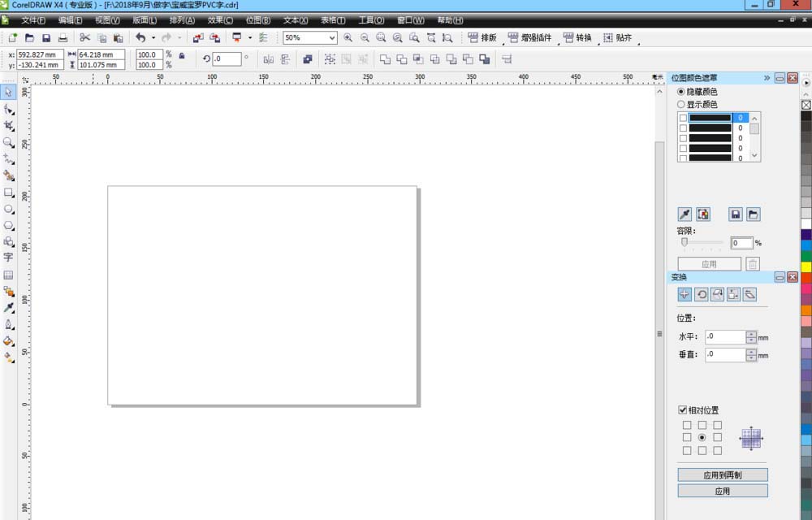
Task: Click the Export icon in the toolbar
Action: (214, 38)
